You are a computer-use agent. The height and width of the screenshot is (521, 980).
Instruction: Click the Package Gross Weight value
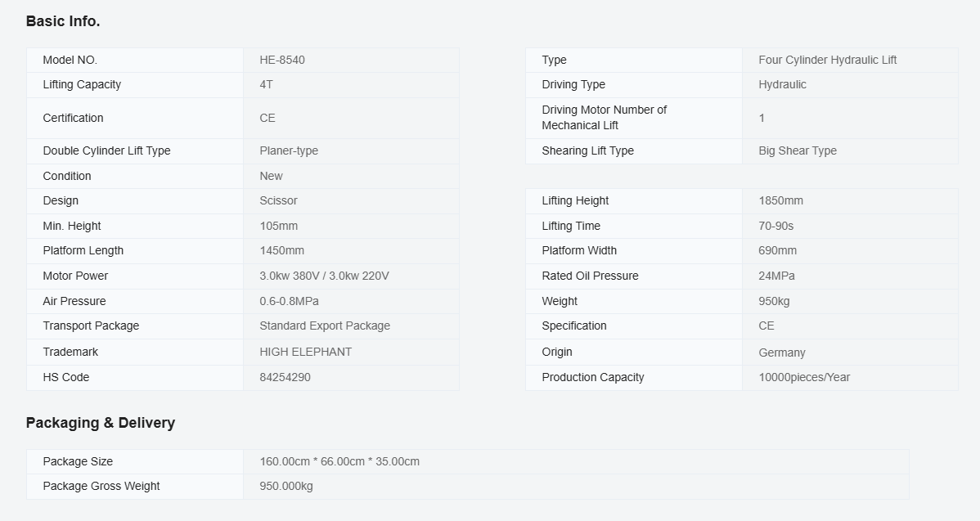(286, 486)
